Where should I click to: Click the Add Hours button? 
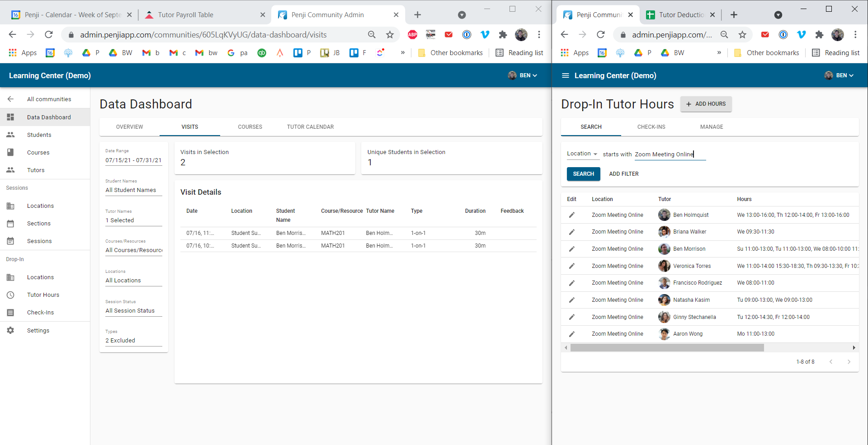click(x=706, y=104)
